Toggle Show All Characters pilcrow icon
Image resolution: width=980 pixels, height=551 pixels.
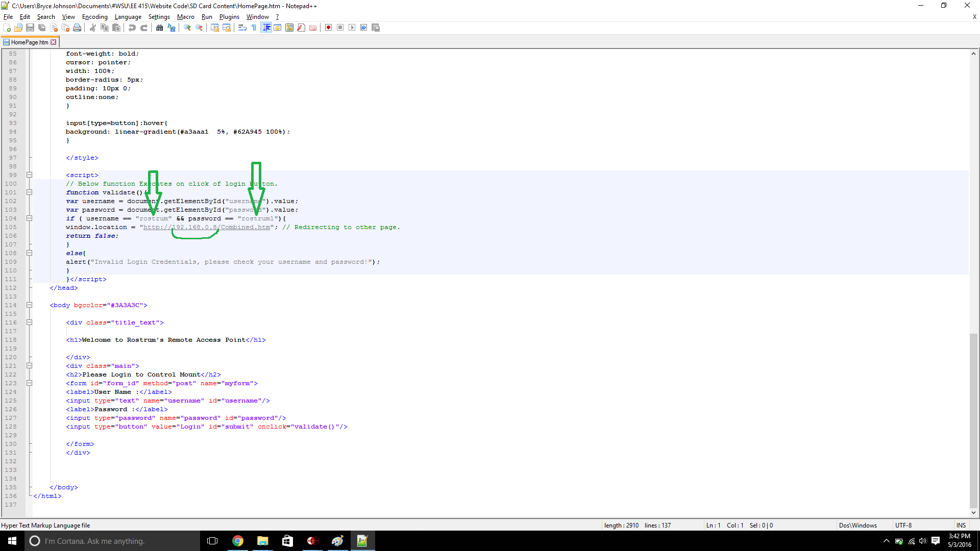[254, 28]
